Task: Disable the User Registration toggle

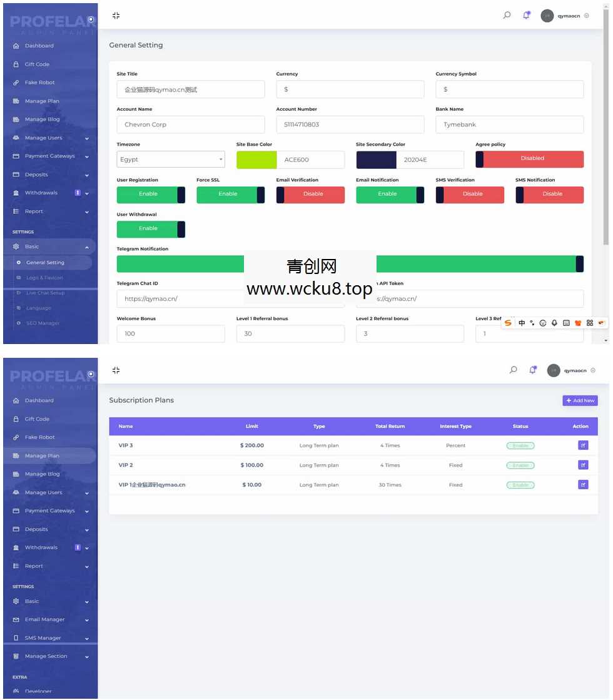Action: click(x=150, y=194)
